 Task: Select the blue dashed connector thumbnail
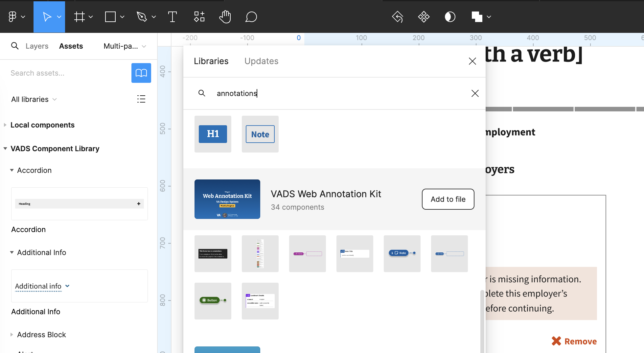[x=449, y=254]
